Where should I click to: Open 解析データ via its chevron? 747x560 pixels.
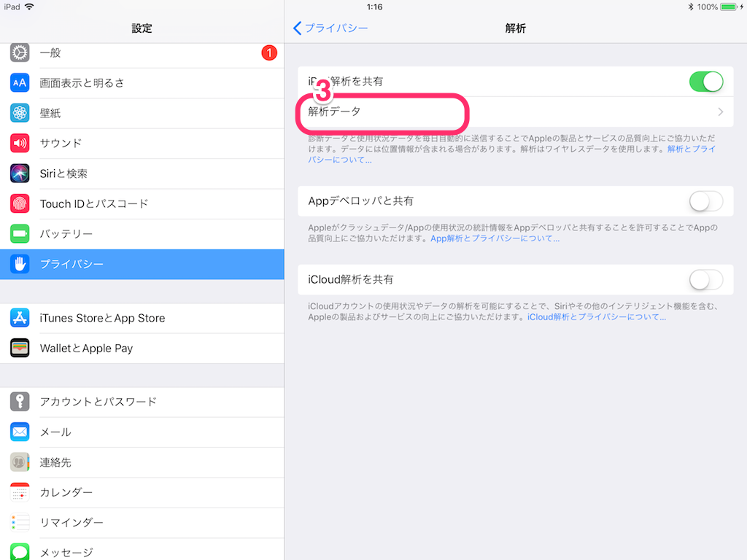tap(720, 112)
